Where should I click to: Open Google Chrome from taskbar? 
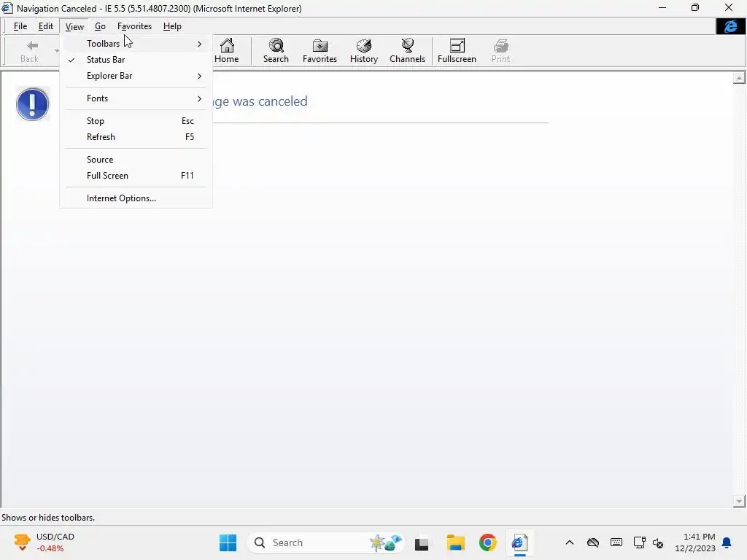[x=487, y=542]
